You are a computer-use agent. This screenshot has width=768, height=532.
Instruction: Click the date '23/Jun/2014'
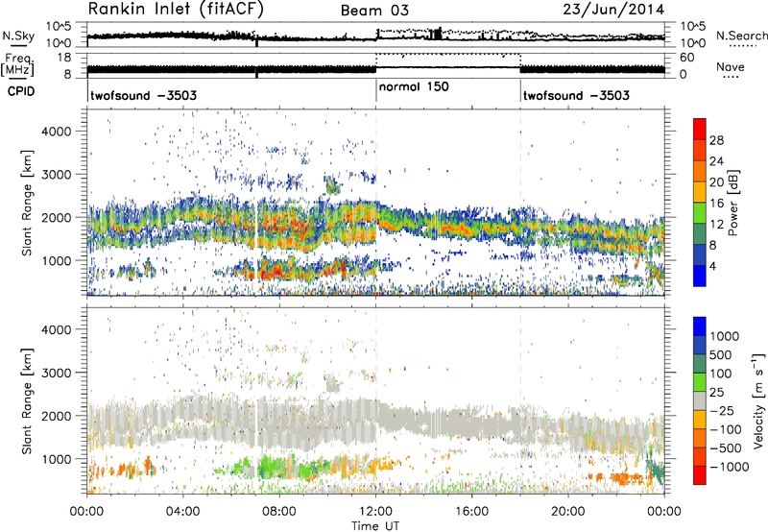613,10
